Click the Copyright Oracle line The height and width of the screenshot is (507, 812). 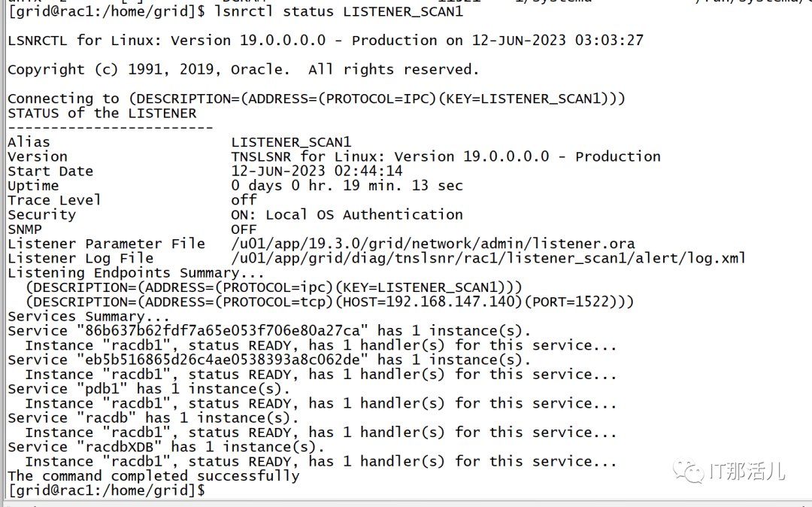[244, 69]
